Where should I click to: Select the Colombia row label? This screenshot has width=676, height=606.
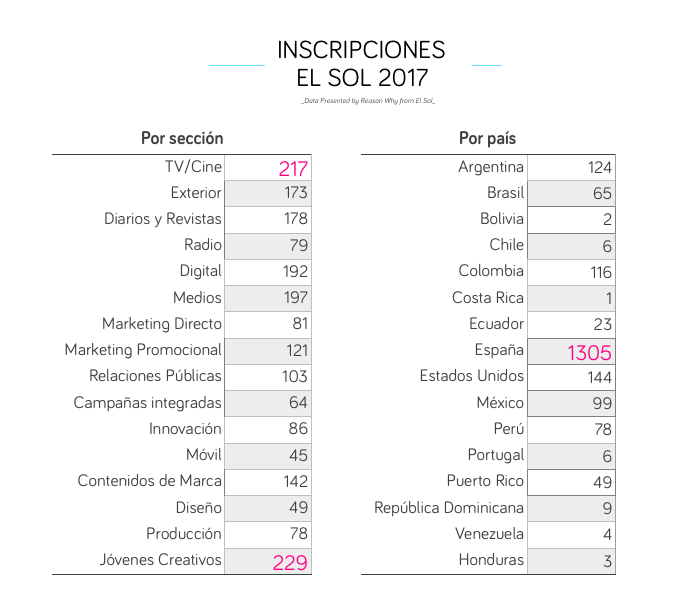pos(491,271)
